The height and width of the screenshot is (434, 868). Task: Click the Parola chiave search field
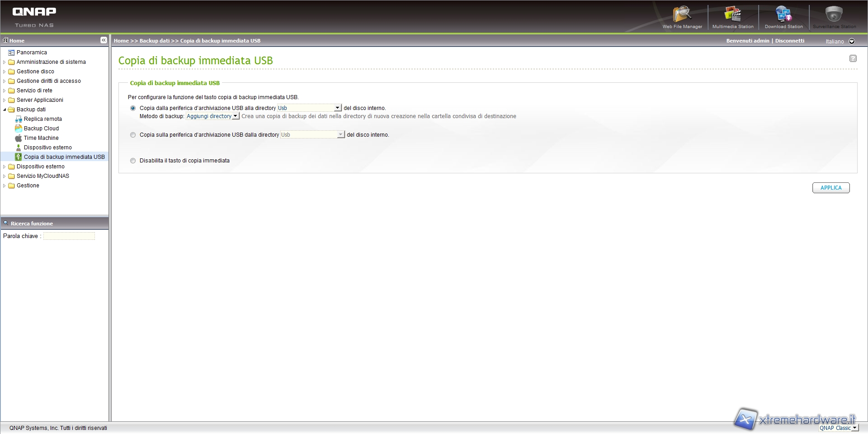point(69,236)
